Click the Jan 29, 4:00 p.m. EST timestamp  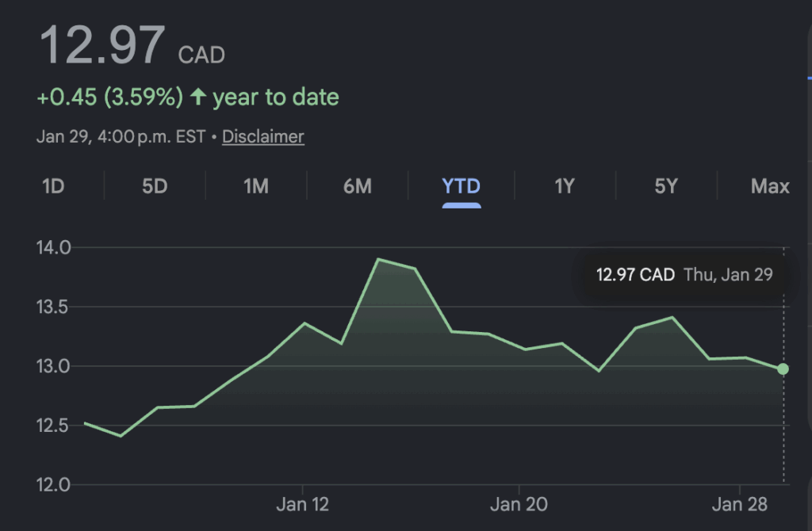click(x=121, y=136)
